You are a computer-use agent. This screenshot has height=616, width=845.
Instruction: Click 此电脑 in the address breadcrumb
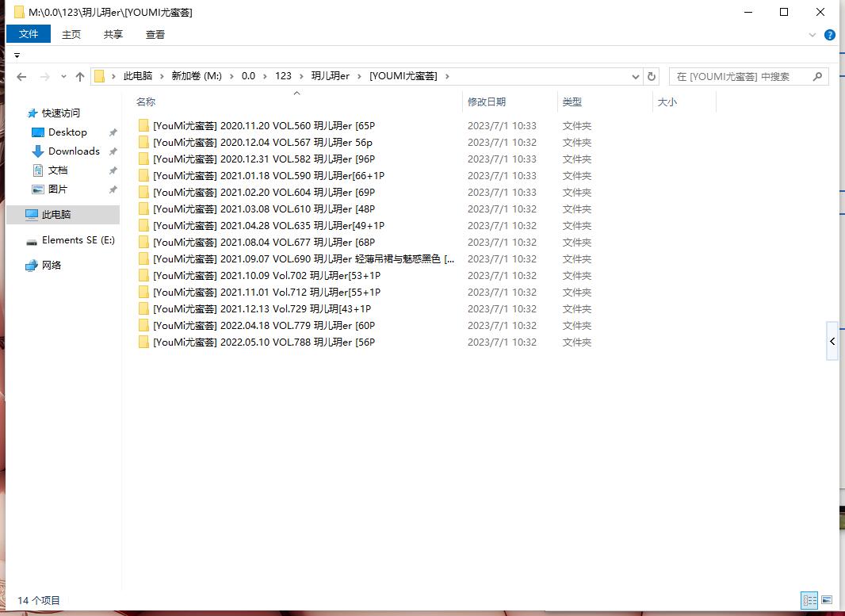138,76
